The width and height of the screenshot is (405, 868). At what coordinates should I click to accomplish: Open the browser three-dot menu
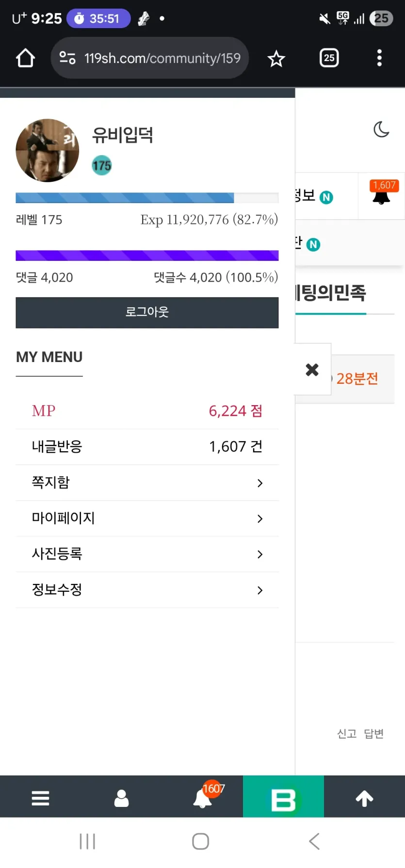click(379, 58)
